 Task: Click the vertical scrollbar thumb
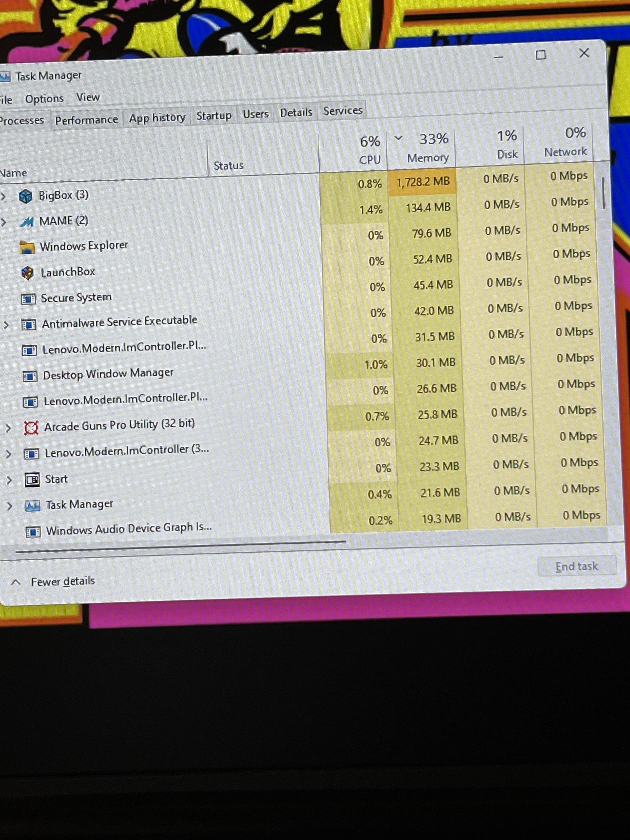(x=603, y=193)
